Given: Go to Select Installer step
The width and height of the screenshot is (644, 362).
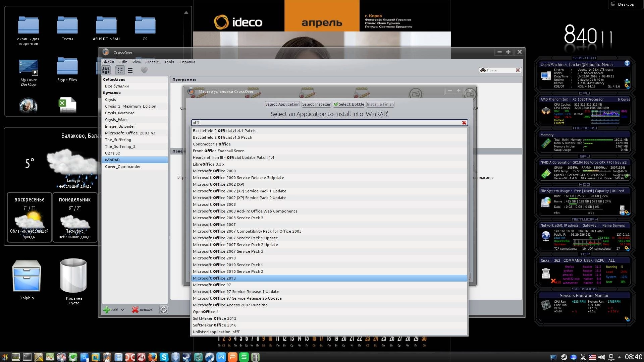Looking at the screenshot, I should tap(316, 104).
